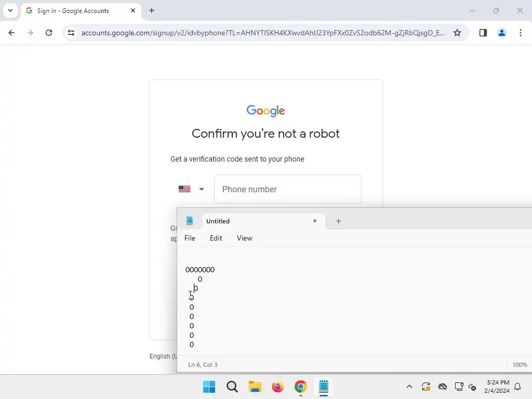The image size is (532, 399).
Task: Open clock showing 5:24 PM
Action: tap(497, 387)
